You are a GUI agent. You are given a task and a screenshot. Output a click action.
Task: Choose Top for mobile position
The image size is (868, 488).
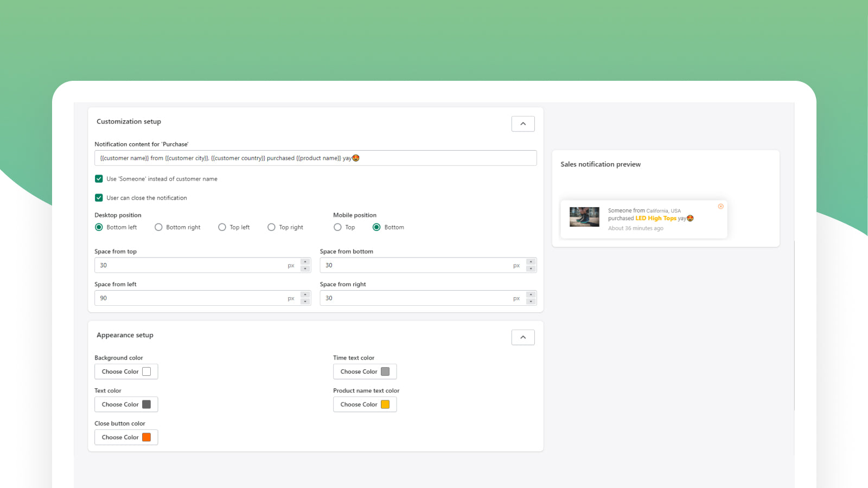pos(337,227)
